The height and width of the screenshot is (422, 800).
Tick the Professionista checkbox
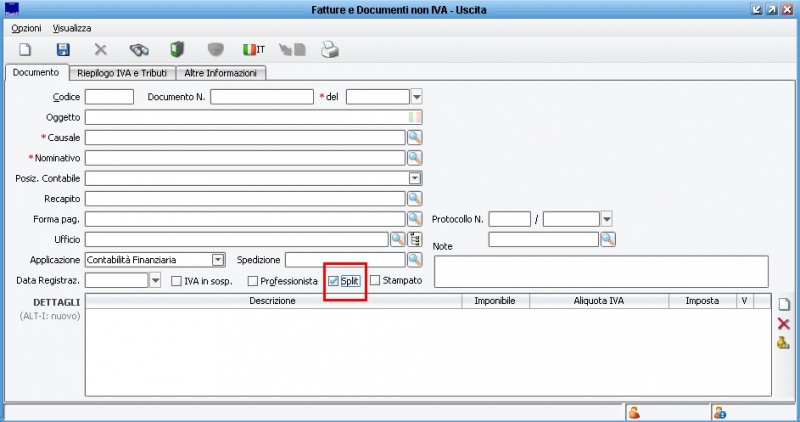tap(253, 281)
